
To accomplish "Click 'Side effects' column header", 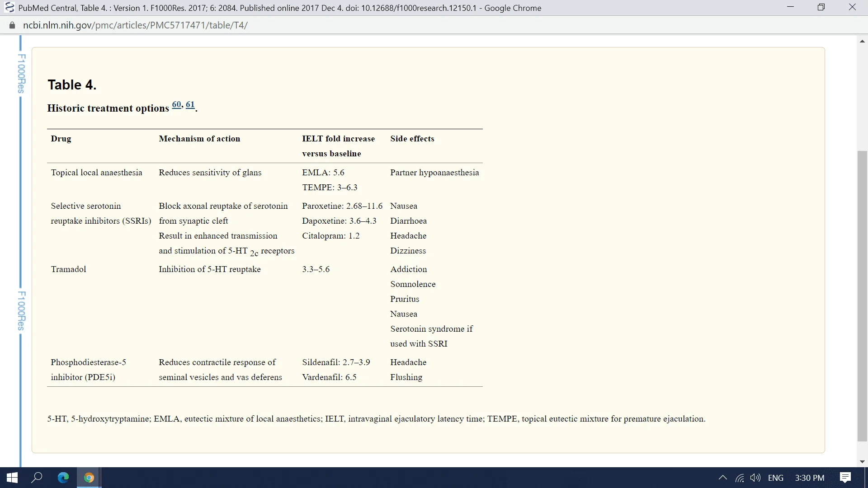I will click(412, 139).
